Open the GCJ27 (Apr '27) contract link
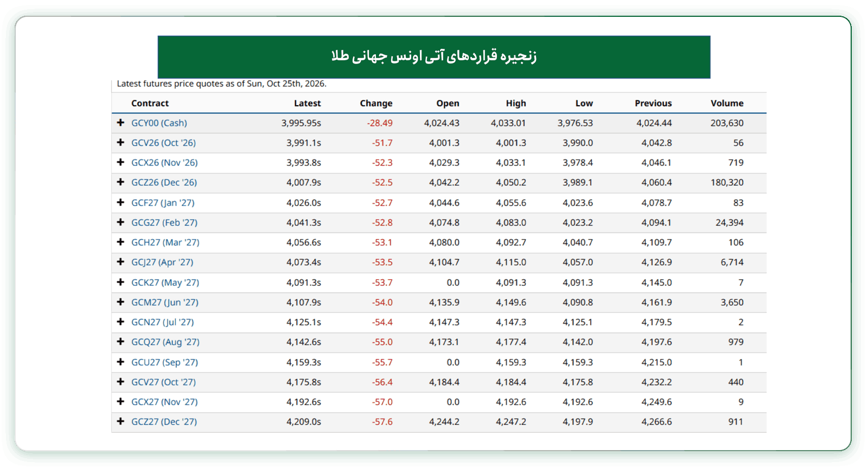Image resolution: width=868 pixels, height=468 pixels. pyautogui.click(x=162, y=262)
